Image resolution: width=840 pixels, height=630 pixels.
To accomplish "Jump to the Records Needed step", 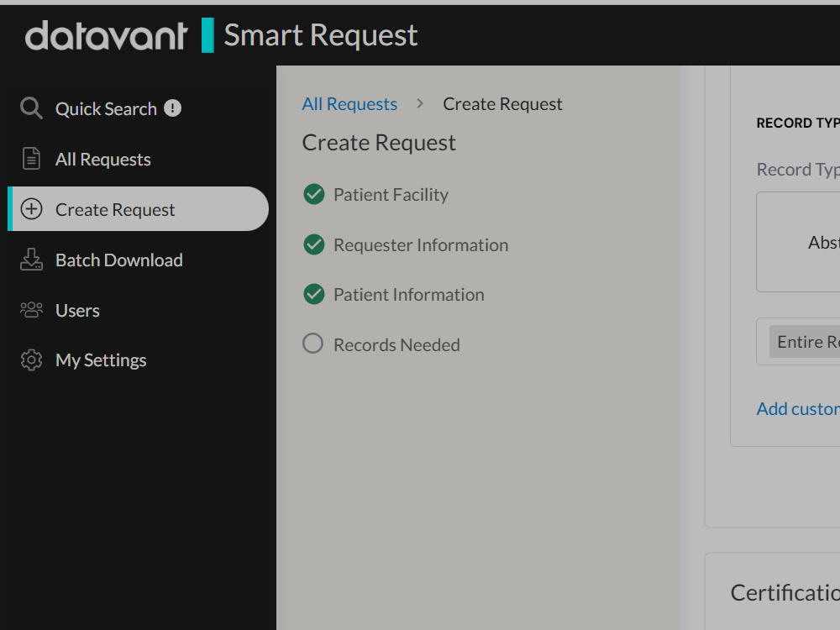I will [x=396, y=345].
